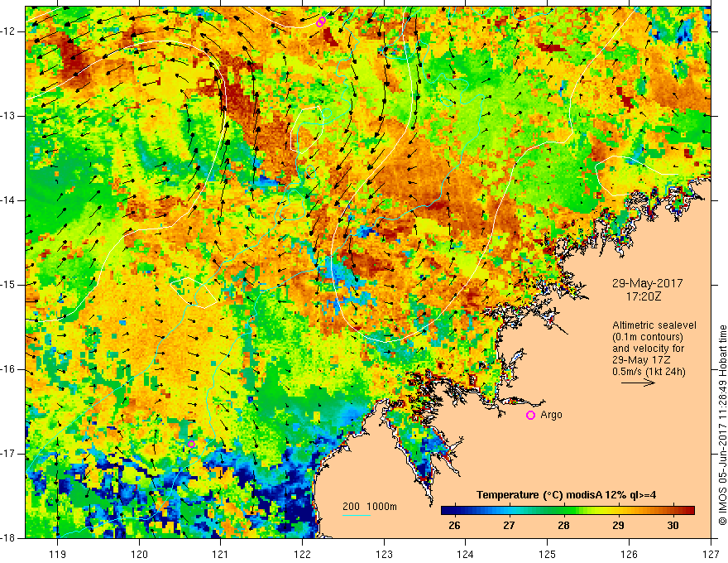Screen dimensions: 728x563
Task: Click the cyan depth contour legend line
Action: pos(357,515)
